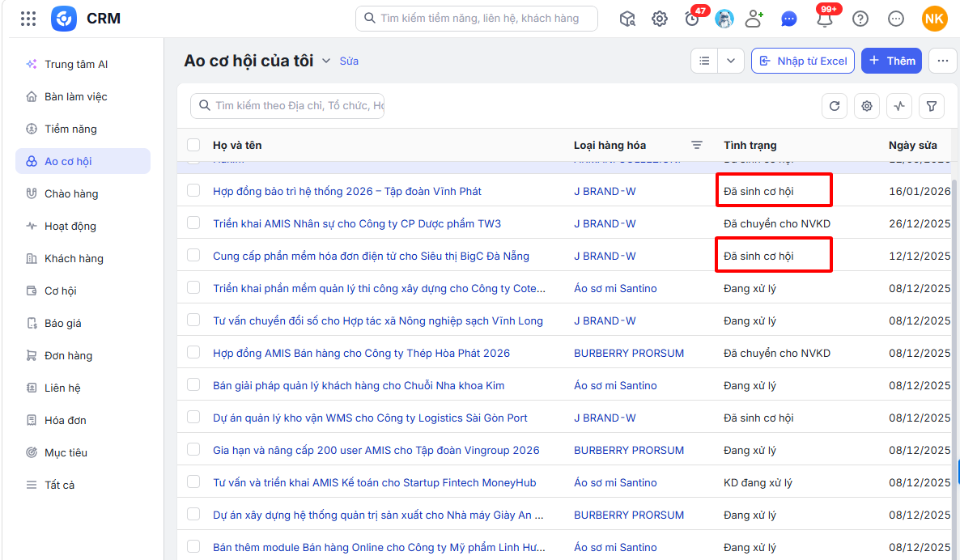Open Mục tiêu in sidebar
Image resolution: width=960 pixels, height=560 pixels.
coord(83,453)
